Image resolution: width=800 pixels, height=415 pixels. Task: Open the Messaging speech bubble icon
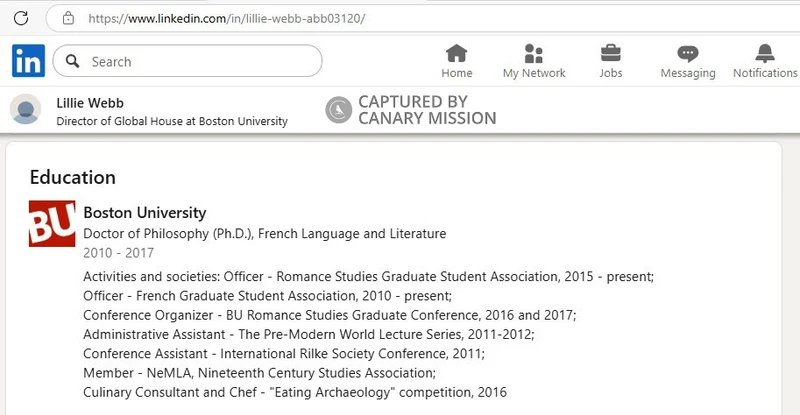click(x=688, y=53)
